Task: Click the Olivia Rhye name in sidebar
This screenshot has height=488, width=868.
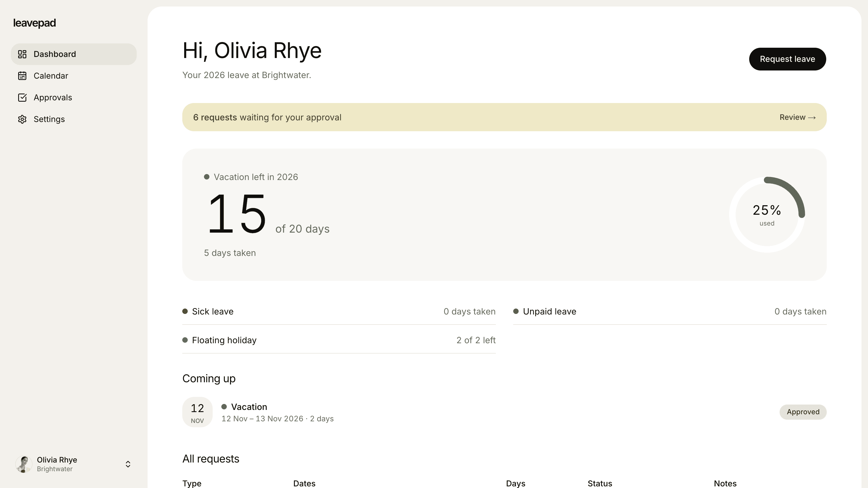Action: (57, 460)
